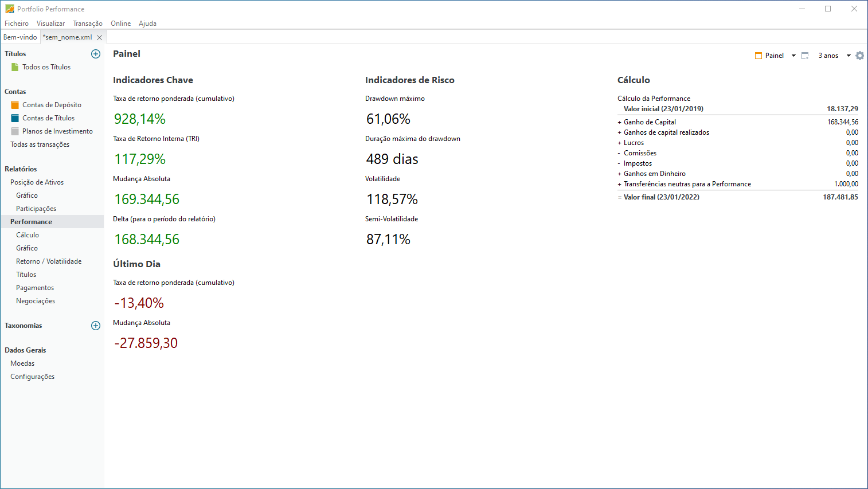Click the 87,11% Semi-Volatilidade value
Viewport: 868px width, 489px height.
389,239
